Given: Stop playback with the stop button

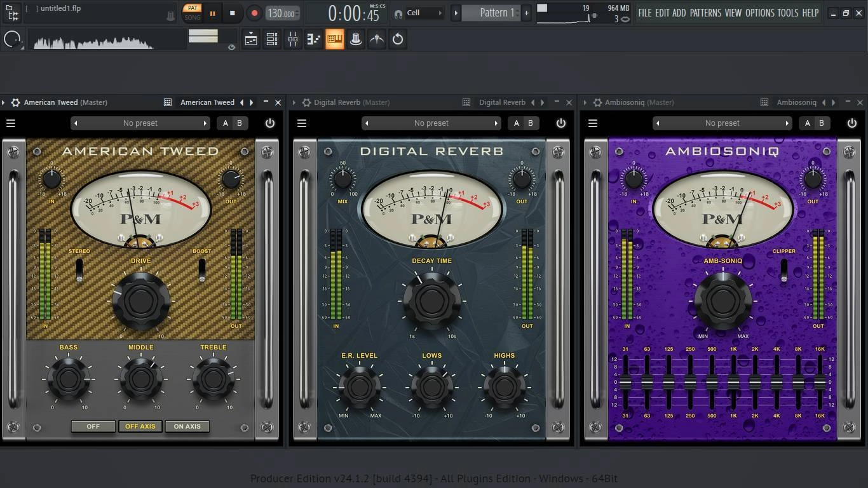Looking at the screenshot, I should 233,13.
